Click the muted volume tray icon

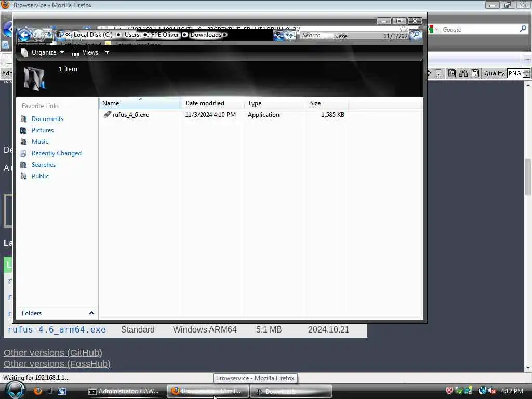(x=492, y=391)
